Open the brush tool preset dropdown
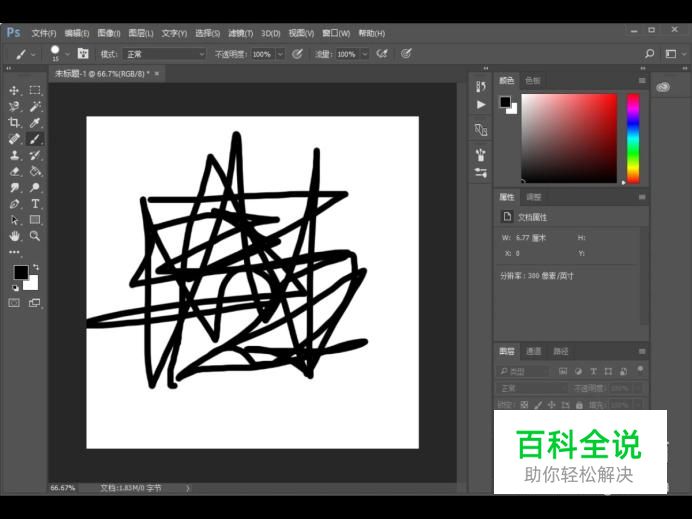The width and height of the screenshot is (692, 519). coord(34,54)
